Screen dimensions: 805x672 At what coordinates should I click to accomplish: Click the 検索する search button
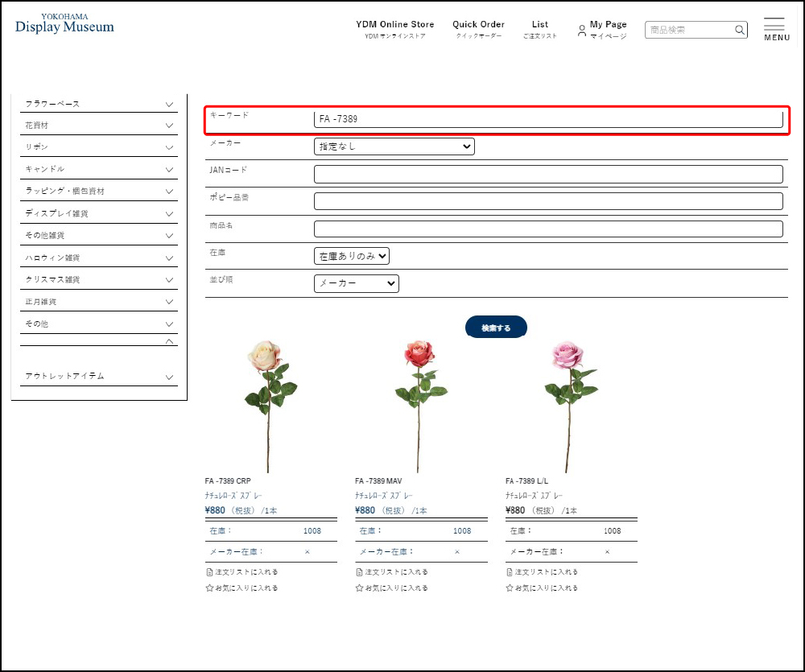(x=496, y=328)
